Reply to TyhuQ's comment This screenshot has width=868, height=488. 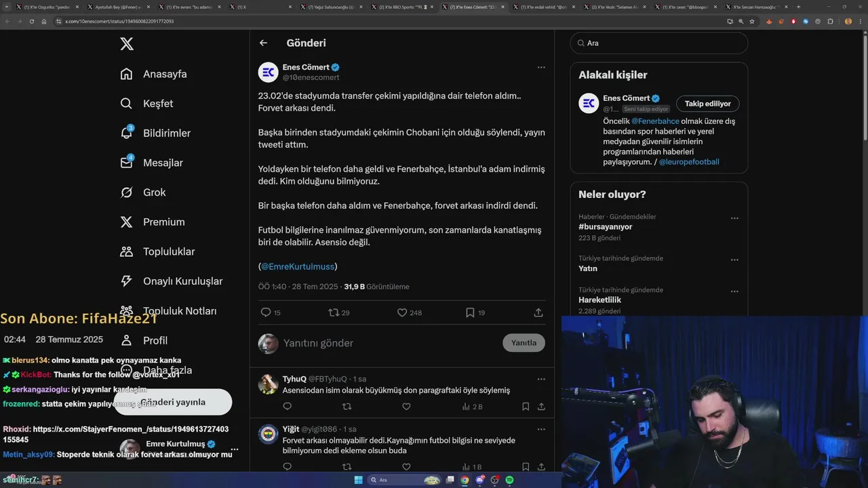click(x=287, y=407)
